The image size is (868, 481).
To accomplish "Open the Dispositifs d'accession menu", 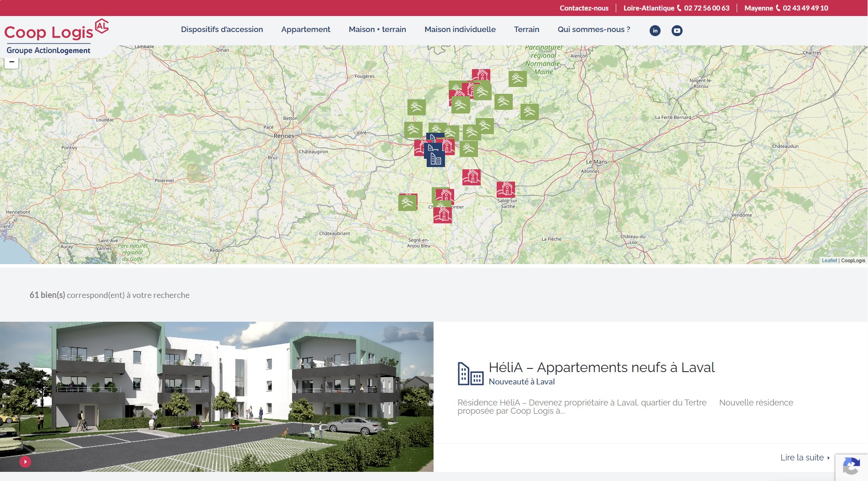I will pyautogui.click(x=222, y=29).
